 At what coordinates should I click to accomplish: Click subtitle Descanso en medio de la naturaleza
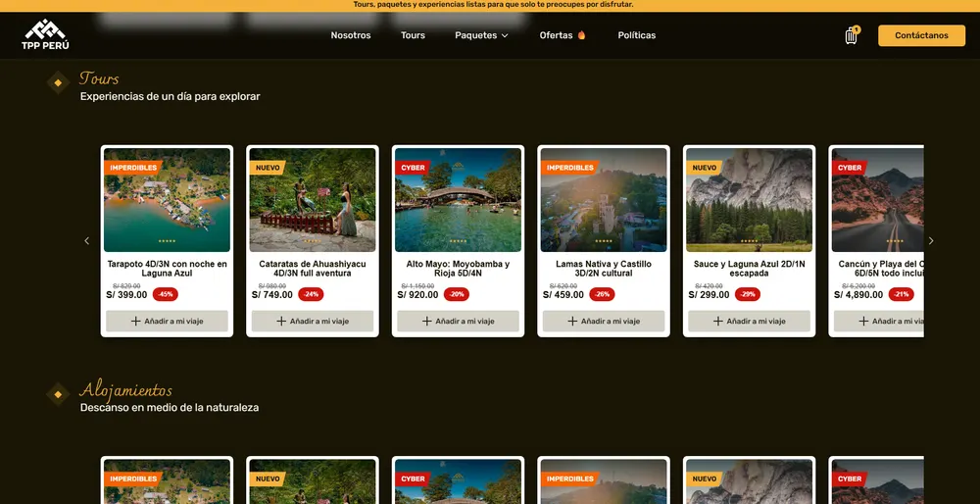[x=170, y=408]
